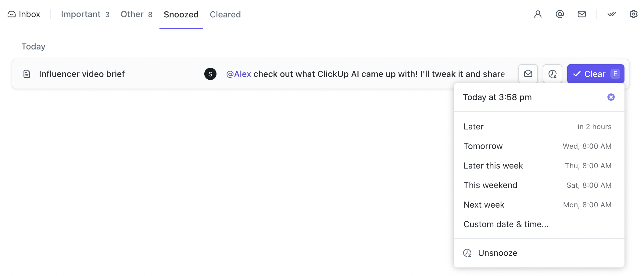This screenshot has height=276, width=644.
Task: Open the Cleared tab
Action: [x=225, y=14]
